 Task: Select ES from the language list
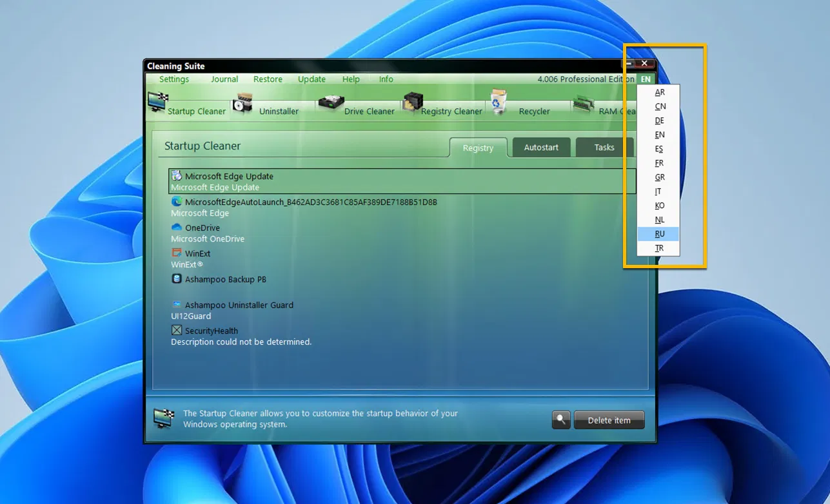pos(658,149)
